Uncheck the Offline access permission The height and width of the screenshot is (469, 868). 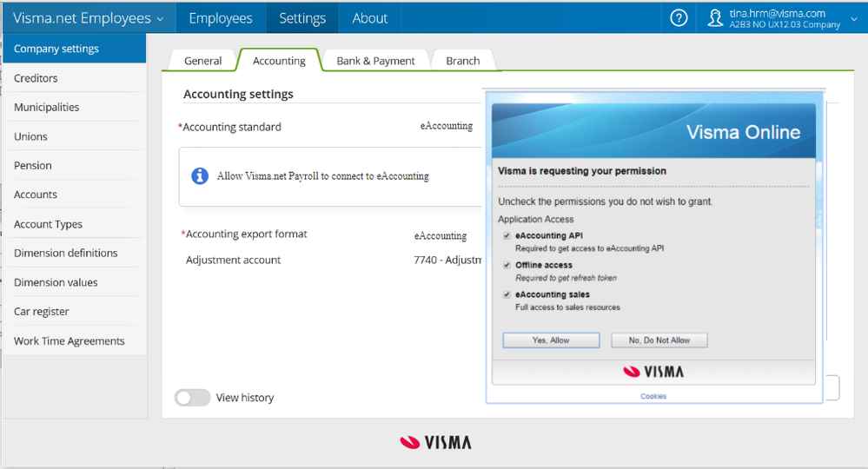507,265
